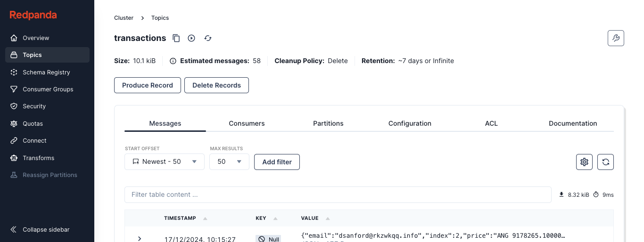Click the refresh arrows beside transactions
The height and width of the screenshot is (242, 644).
point(208,38)
